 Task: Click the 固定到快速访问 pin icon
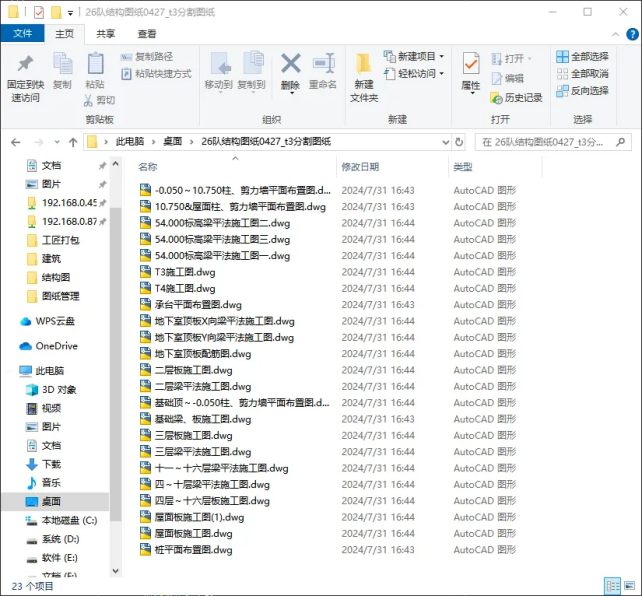point(25,66)
